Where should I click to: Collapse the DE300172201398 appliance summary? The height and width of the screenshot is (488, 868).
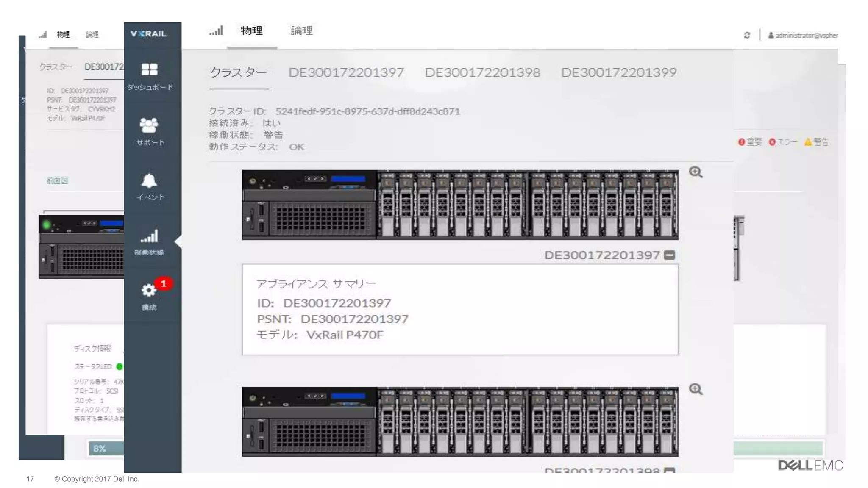point(670,470)
